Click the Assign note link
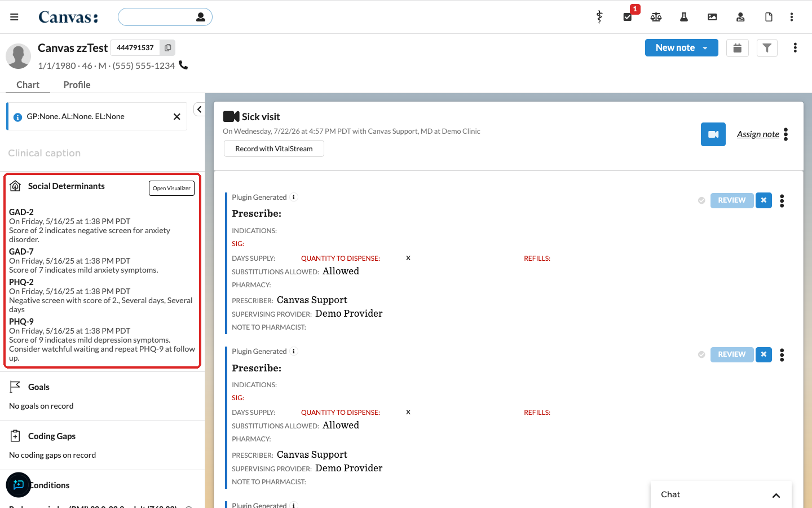 (758, 134)
